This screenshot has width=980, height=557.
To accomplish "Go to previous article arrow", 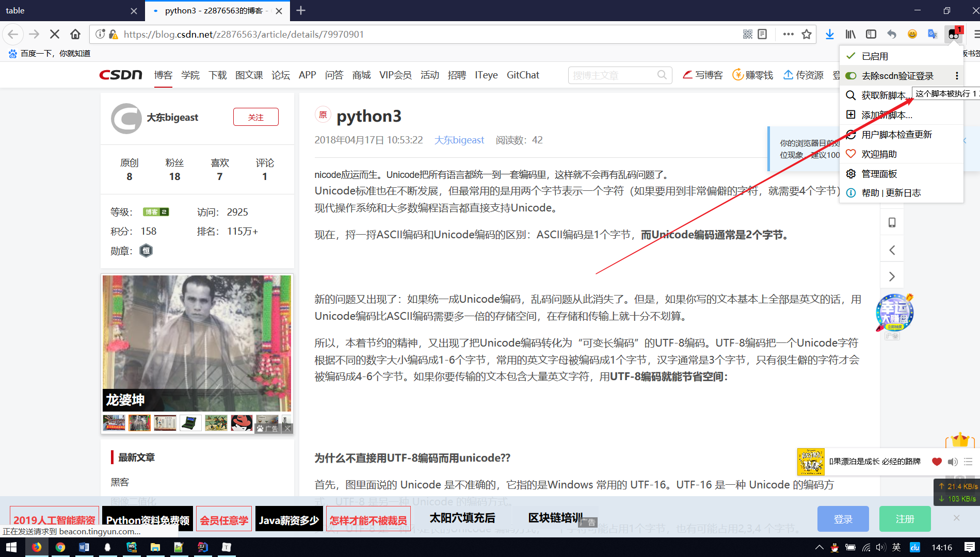I will tap(892, 250).
